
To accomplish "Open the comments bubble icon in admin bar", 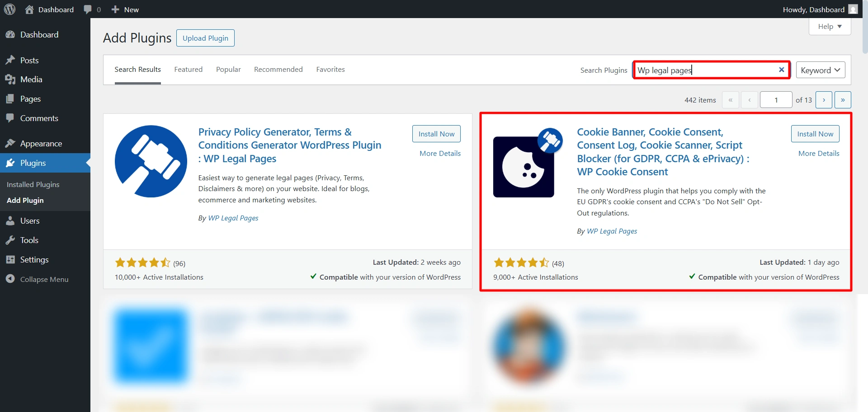I will click(x=88, y=9).
